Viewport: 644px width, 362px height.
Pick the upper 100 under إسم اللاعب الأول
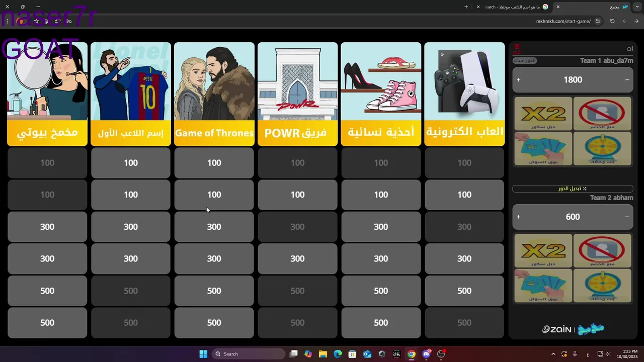pyautogui.click(x=131, y=163)
